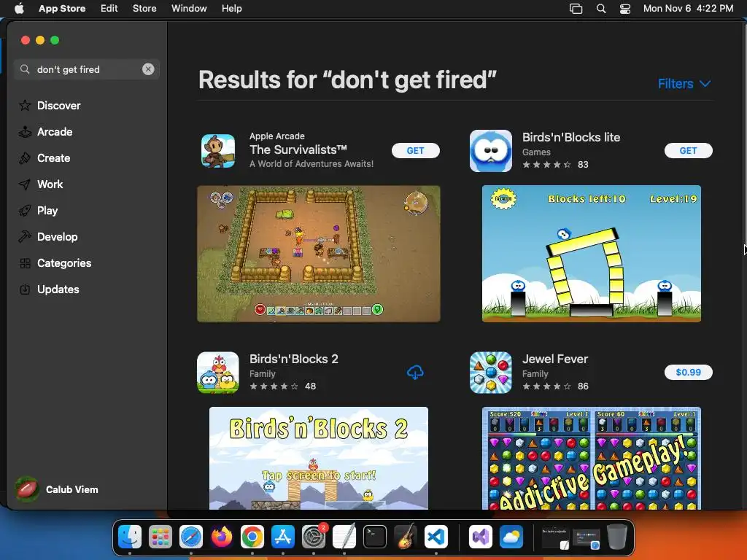
Task: Open Birds'n'Blocks 2 app icon
Action: pyautogui.click(x=217, y=373)
